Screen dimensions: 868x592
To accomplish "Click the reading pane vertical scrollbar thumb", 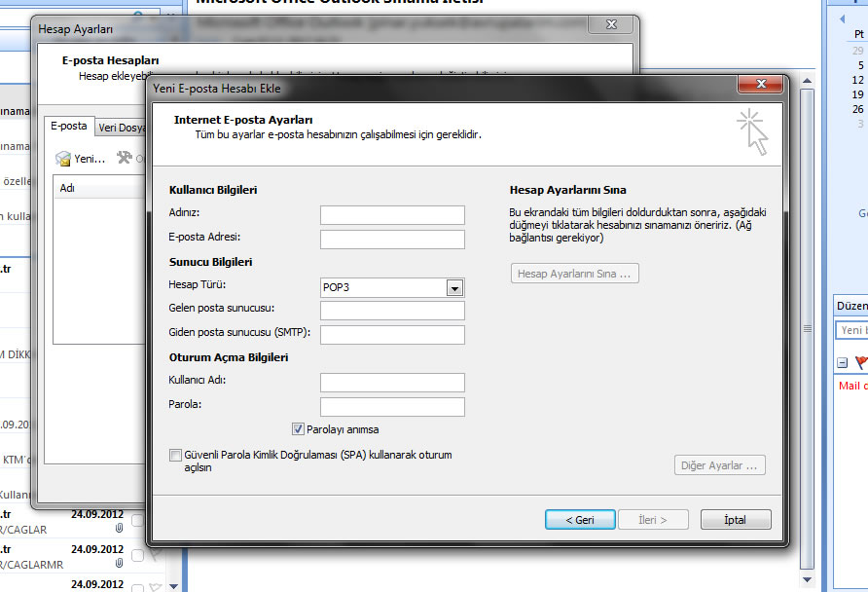I will 805,329.
